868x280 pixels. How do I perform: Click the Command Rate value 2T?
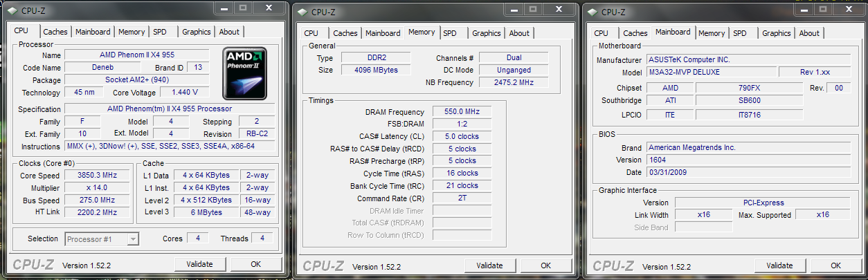462,198
